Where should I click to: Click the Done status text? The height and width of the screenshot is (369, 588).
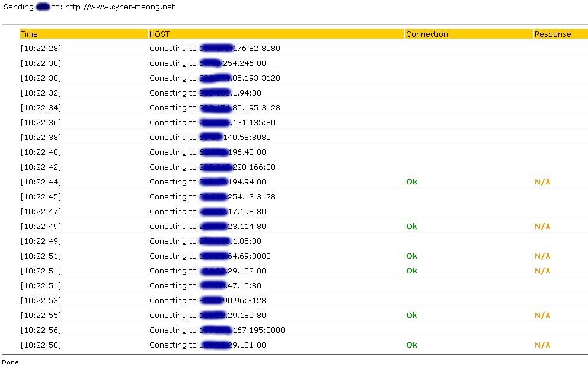coord(11,362)
